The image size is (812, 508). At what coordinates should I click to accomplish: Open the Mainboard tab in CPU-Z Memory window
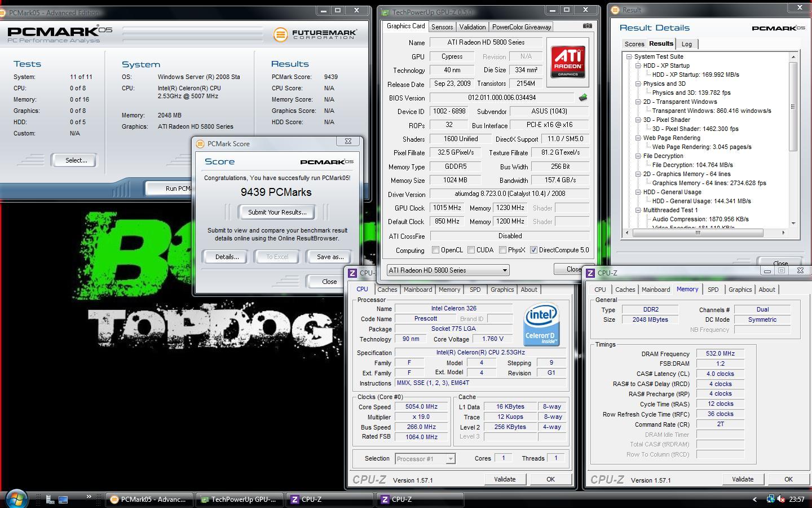point(656,290)
